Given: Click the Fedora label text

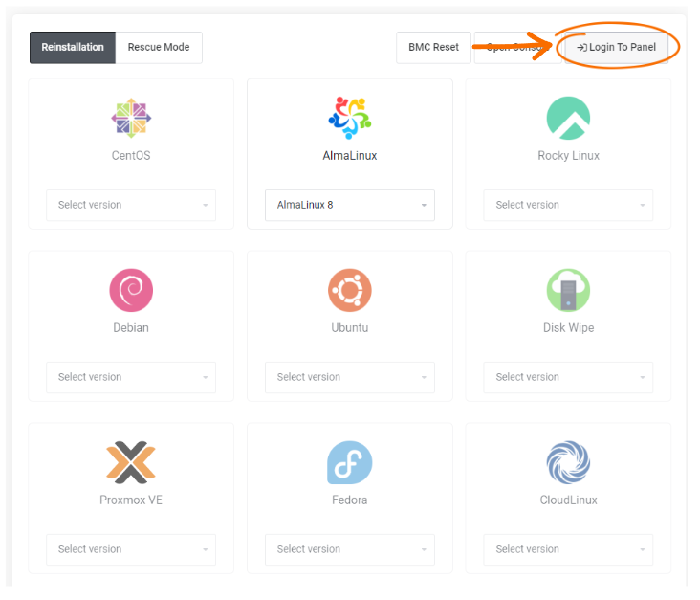Looking at the screenshot, I should point(350,500).
